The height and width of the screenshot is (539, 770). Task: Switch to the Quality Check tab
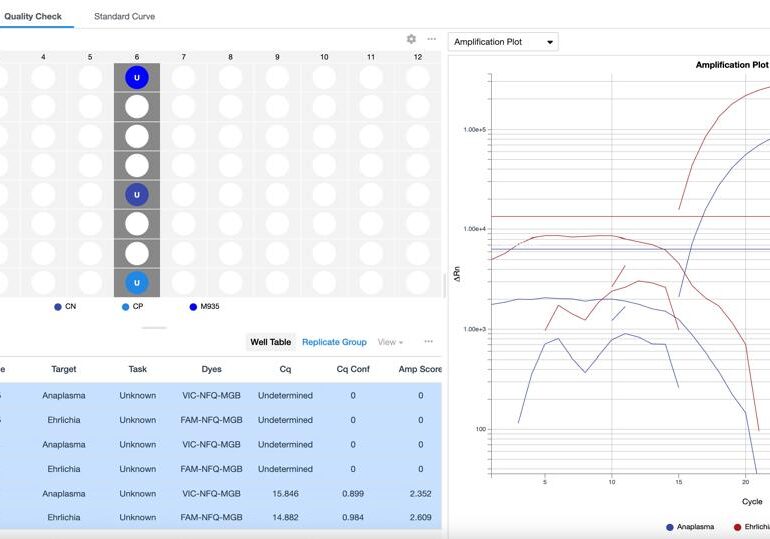33,16
